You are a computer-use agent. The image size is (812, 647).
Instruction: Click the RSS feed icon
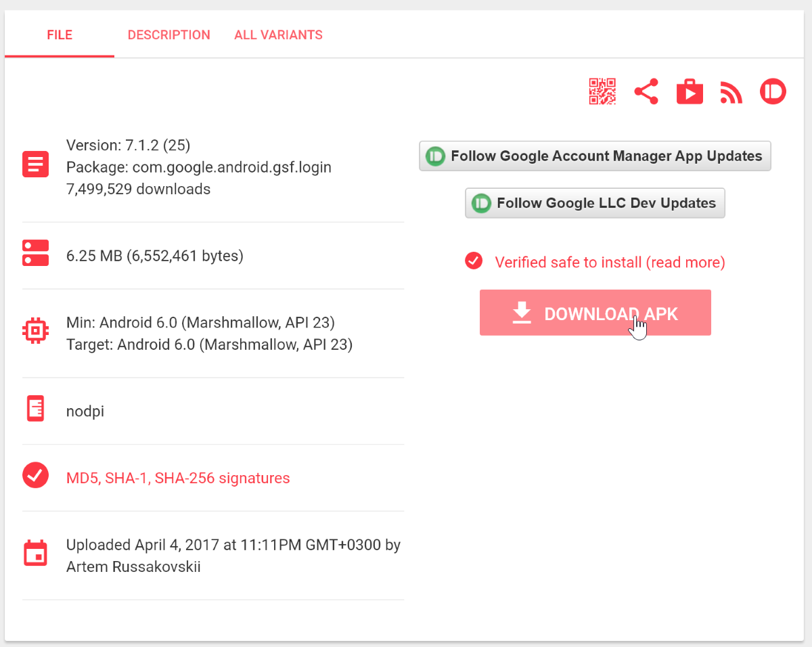click(731, 93)
